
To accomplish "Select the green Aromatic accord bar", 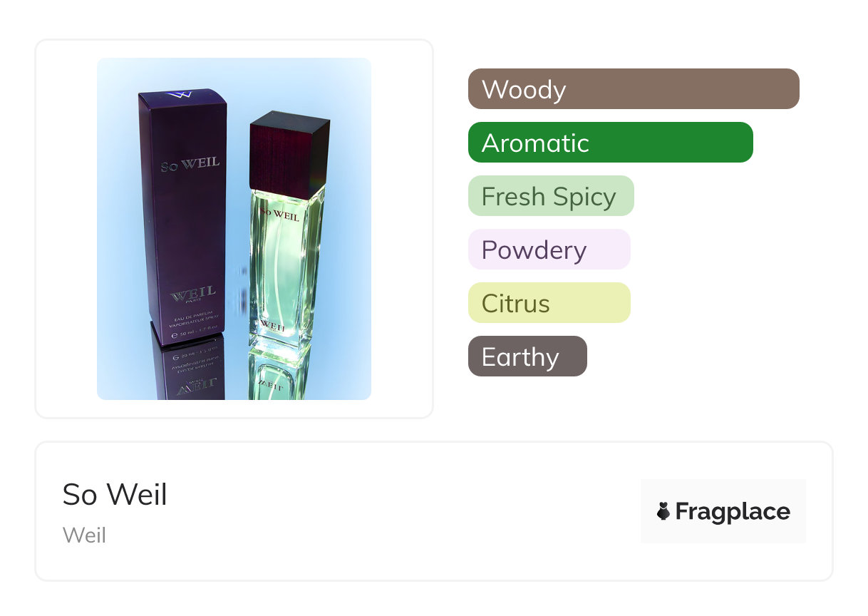I will [x=610, y=143].
